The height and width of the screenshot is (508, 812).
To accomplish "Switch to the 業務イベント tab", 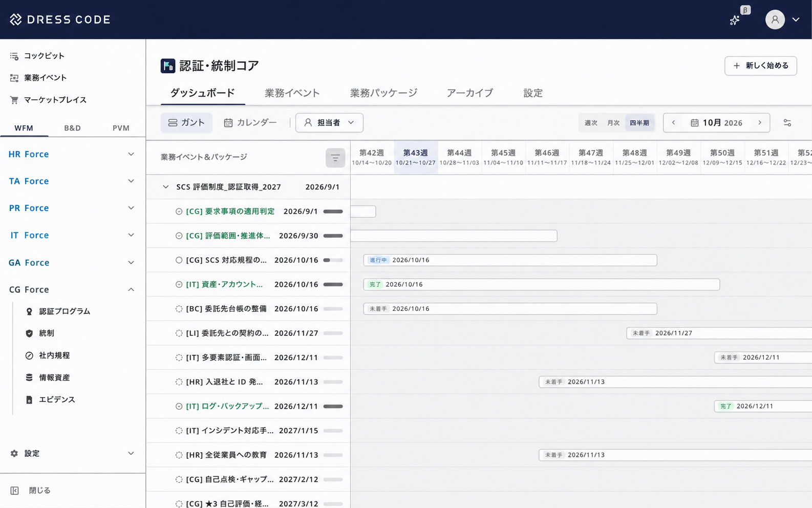I will pos(292,93).
